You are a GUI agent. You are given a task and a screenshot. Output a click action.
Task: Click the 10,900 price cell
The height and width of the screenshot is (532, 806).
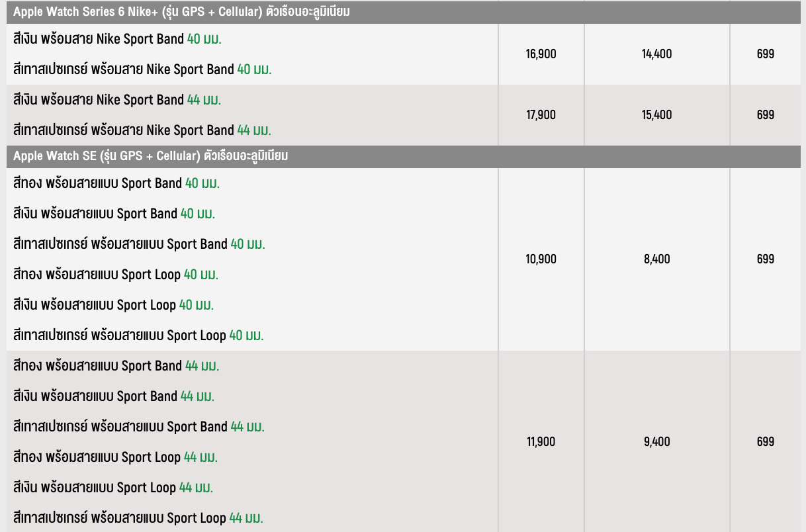[x=541, y=259]
